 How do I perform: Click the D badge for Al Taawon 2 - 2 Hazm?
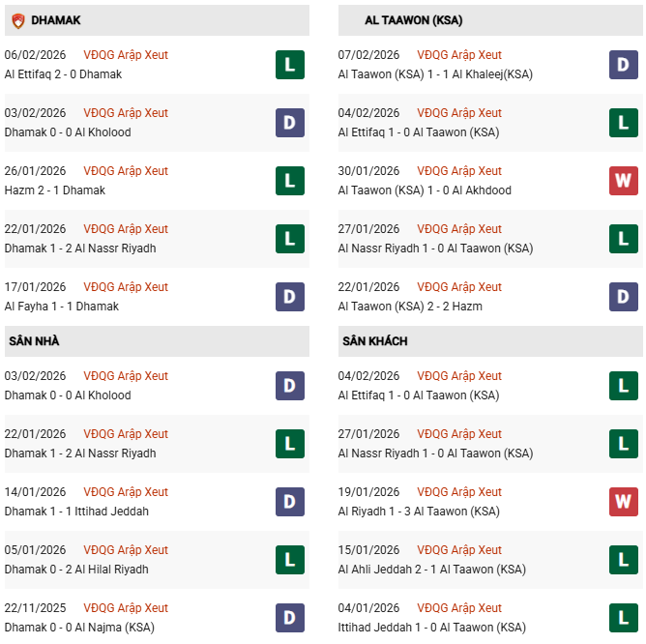point(623,297)
